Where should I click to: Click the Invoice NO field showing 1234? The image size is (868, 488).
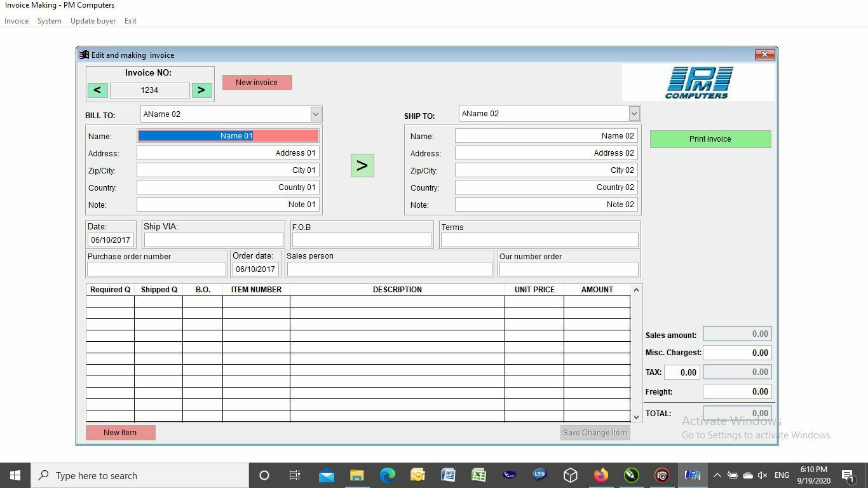tap(149, 90)
